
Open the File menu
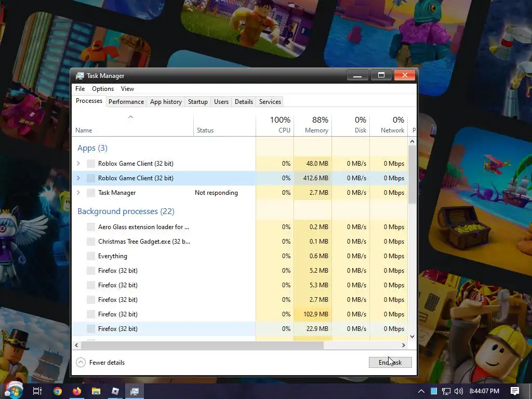(80, 88)
